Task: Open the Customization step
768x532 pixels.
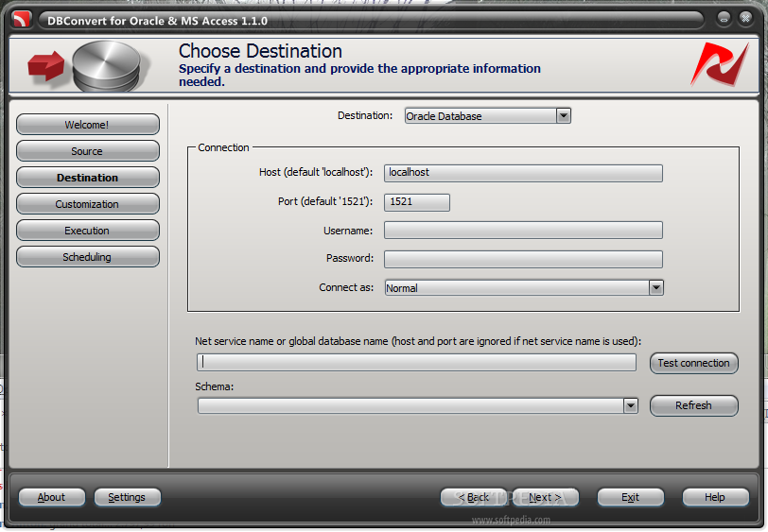Action: pyautogui.click(x=87, y=204)
